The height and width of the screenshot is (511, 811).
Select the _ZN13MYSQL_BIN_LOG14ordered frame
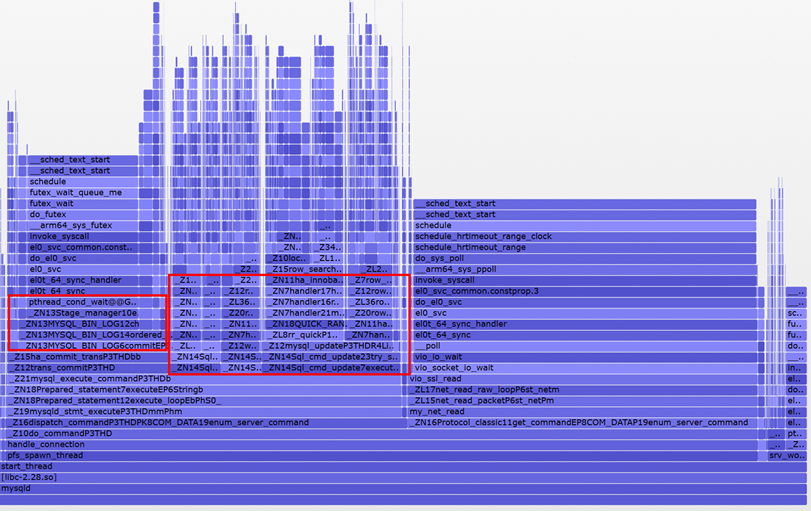[92, 335]
